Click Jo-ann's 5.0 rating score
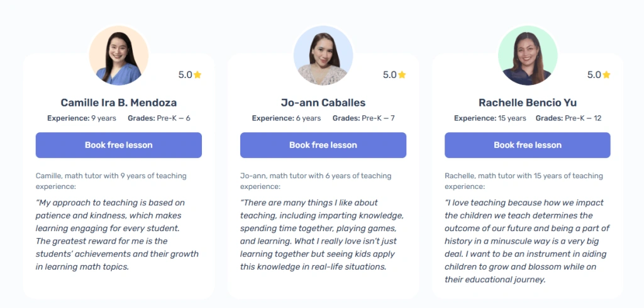The height and width of the screenshot is (308, 644). coord(389,75)
